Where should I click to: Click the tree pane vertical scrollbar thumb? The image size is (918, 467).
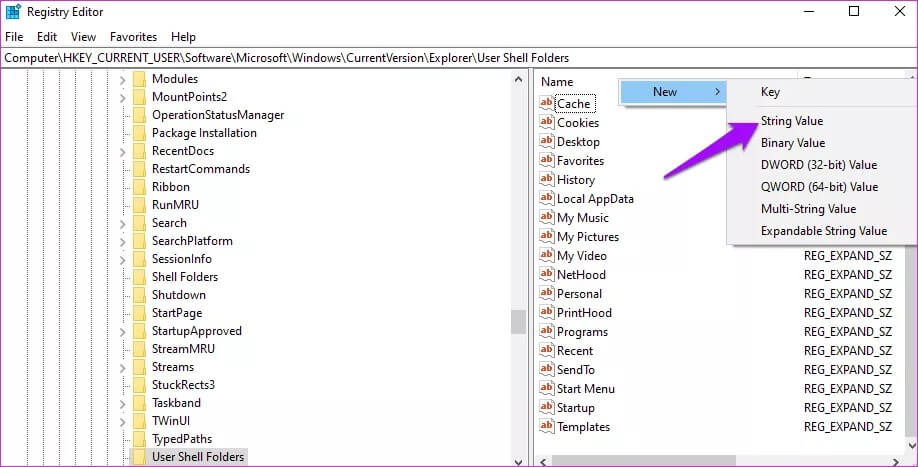518,322
